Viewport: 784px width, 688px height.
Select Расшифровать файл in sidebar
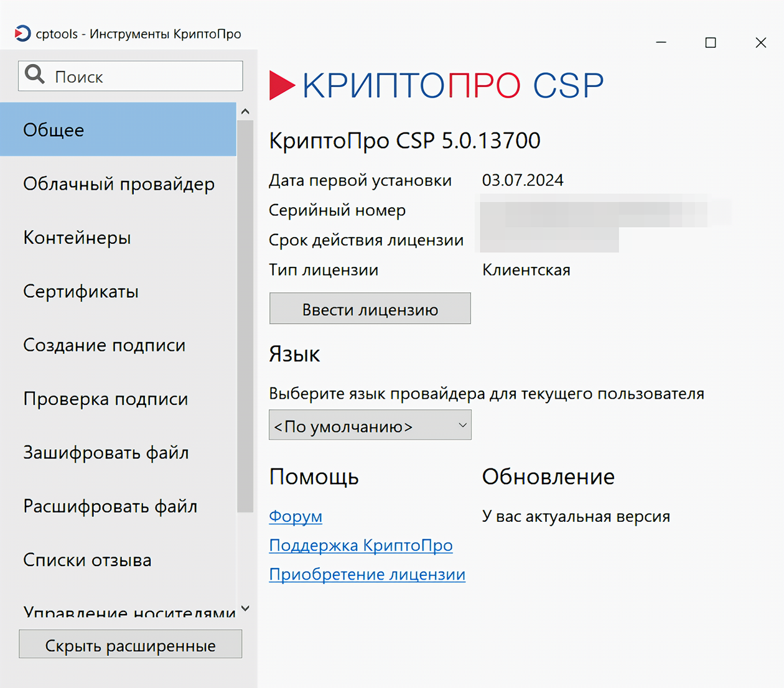click(x=118, y=506)
